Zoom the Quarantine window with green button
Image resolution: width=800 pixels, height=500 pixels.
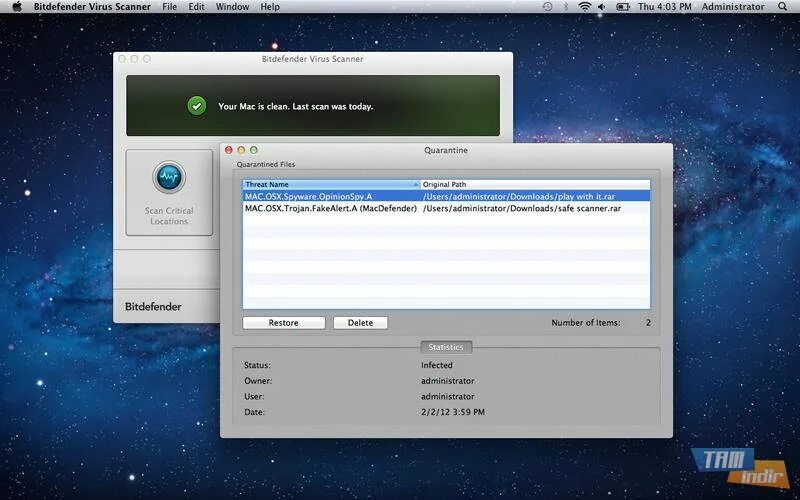click(254, 150)
